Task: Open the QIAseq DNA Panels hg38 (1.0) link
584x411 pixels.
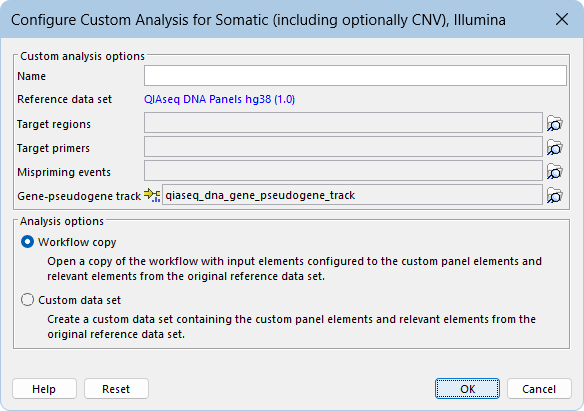Action: (219, 99)
